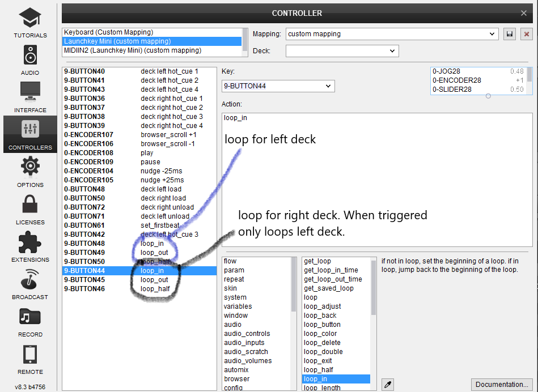Click the Documentation button
This screenshot has width=538, height=392.
[x=502, y=385]
